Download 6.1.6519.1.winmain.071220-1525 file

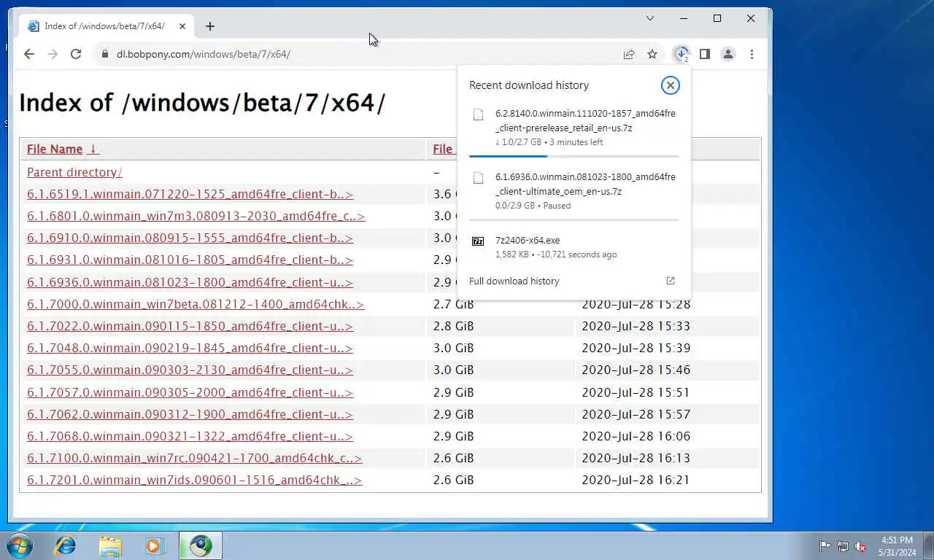190,194
